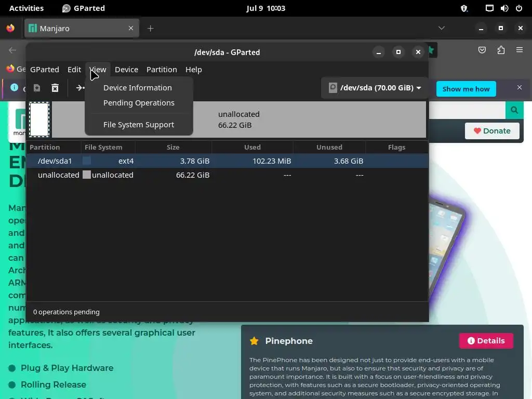Image resolution: width=532 pixels, height=399 pixels.
Task: Open the /dev/sda (70.00 GiB) device dropdown
Action: pyautogui.click(x=375, y=88)
